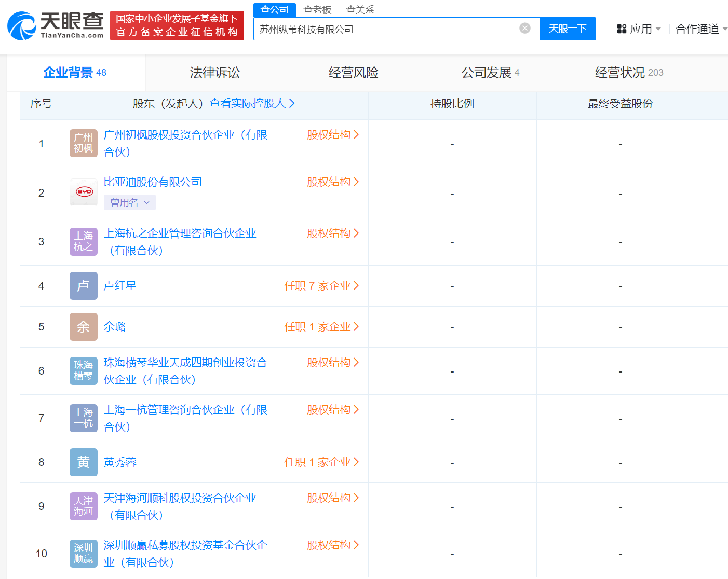View 股权结构 for 珠海横琴华业天成四期
Viewport: 728px width, 579px height.
333,363
